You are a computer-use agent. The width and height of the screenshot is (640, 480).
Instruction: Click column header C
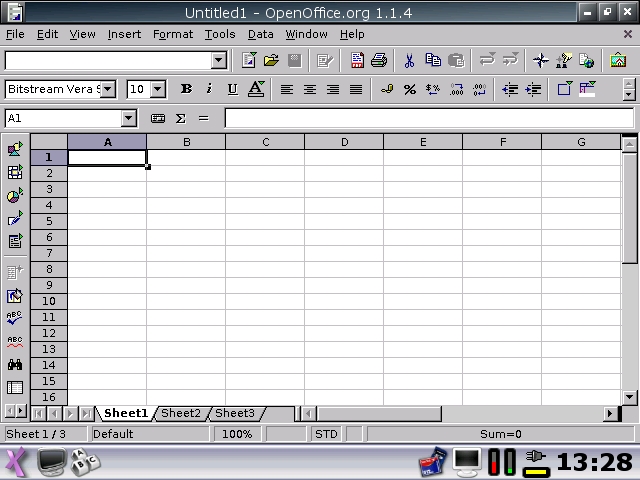265,142
